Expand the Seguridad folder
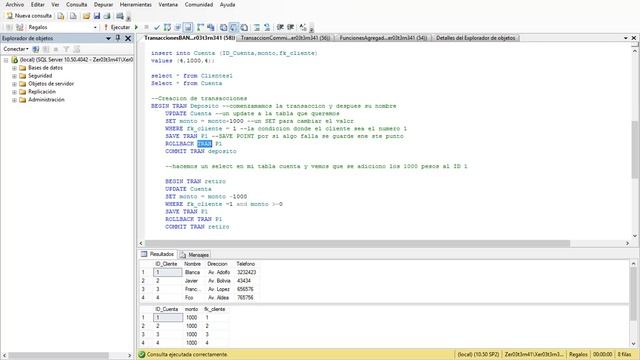640x360 pixels. 14,76
